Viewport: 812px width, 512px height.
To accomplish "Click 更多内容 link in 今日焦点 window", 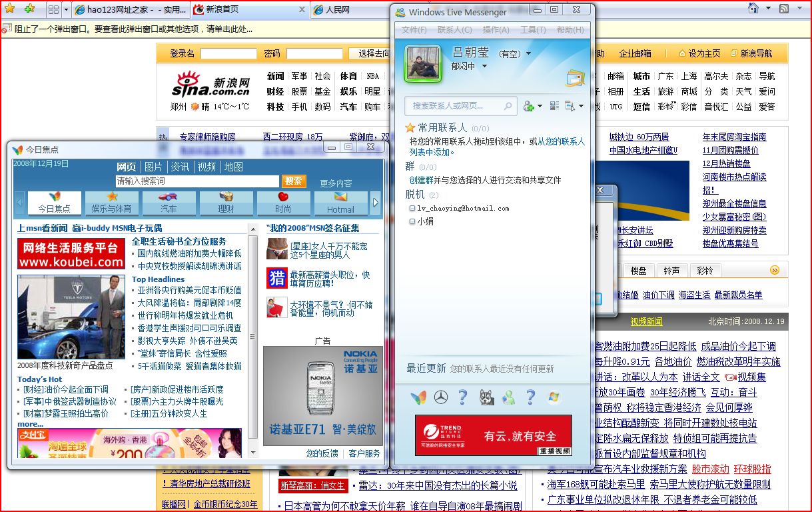I will coord(336,183).
